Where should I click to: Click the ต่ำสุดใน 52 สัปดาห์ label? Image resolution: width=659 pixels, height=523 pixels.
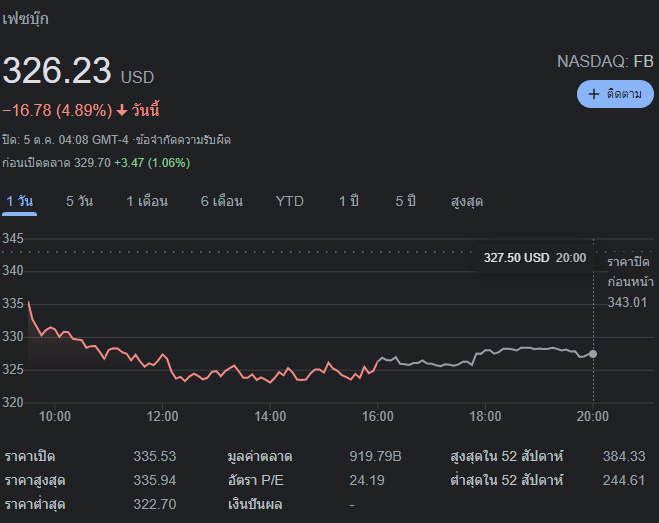[506, 480]
